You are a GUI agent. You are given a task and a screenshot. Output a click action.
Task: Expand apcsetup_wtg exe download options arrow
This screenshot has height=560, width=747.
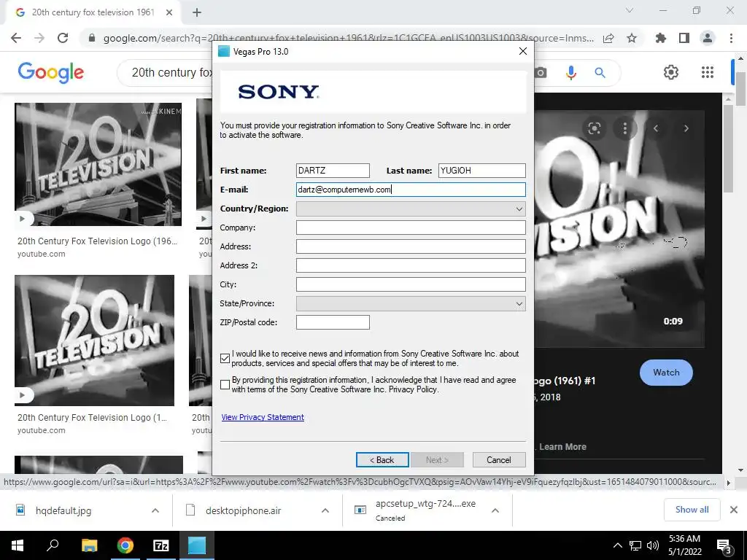[495, 510]
